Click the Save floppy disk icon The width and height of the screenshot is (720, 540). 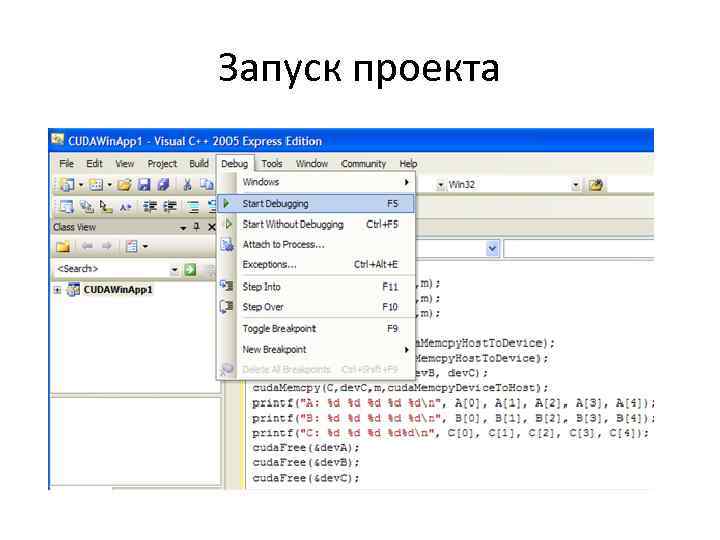pyautogui.click(x=144, y=185)
